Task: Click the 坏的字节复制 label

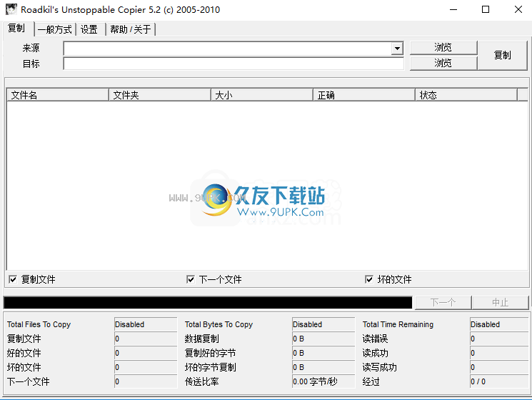Action: point(211,367)
